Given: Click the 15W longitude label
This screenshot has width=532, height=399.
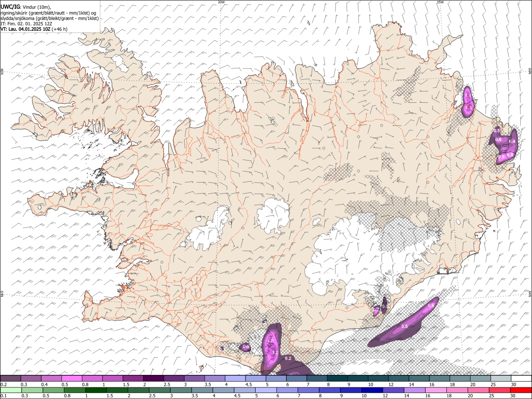Looking at the screenshot, I should tap(440, 2).
